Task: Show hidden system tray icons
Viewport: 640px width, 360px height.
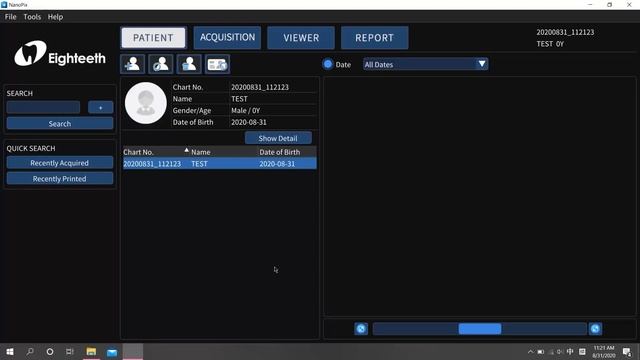Action: pos(530,351)
